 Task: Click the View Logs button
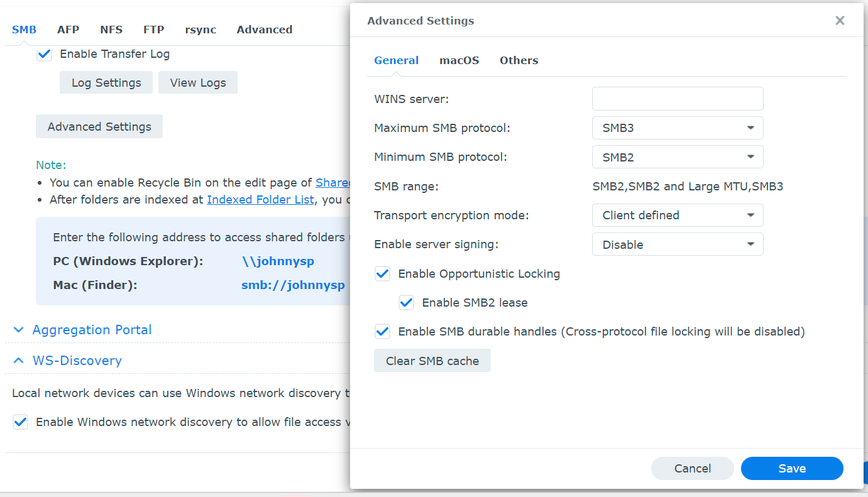point(197,82)
